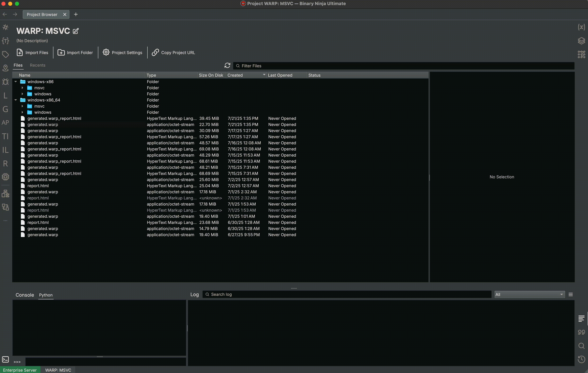Open the Debugger bug sidebar icon
The image size is (588, 373).
[x=5, y=82]
